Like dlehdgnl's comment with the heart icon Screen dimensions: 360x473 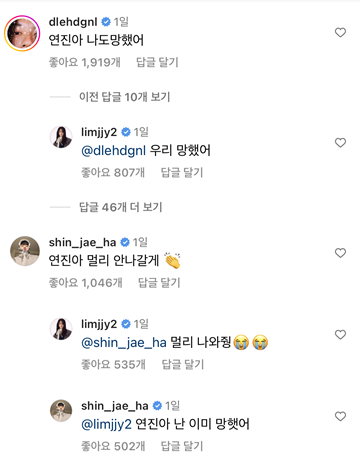340,32
